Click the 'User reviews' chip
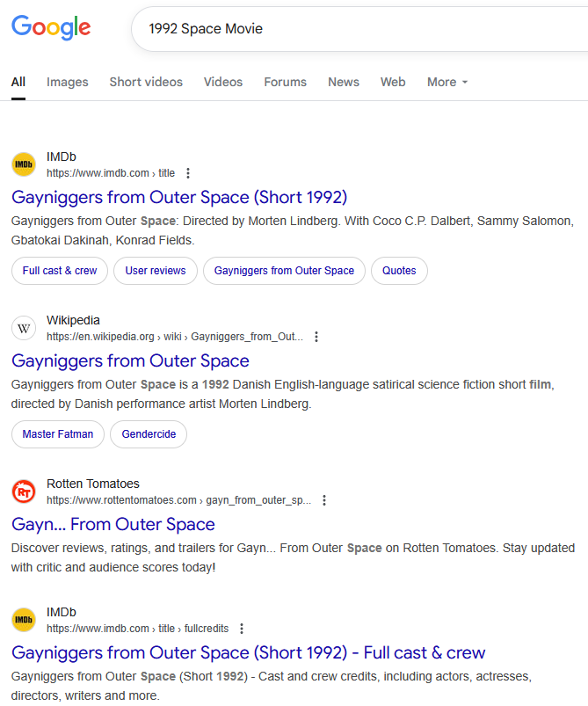588x706 pixels. point(156,271)
